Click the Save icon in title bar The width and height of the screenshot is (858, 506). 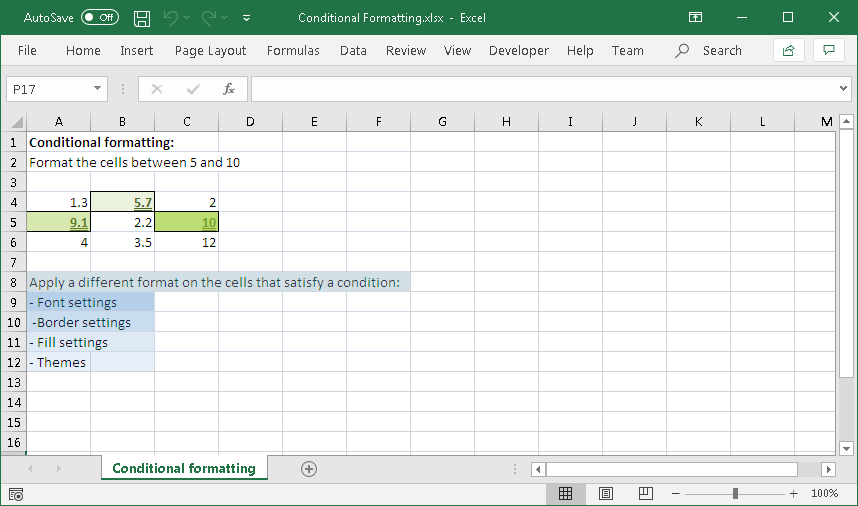pos(142,18)
